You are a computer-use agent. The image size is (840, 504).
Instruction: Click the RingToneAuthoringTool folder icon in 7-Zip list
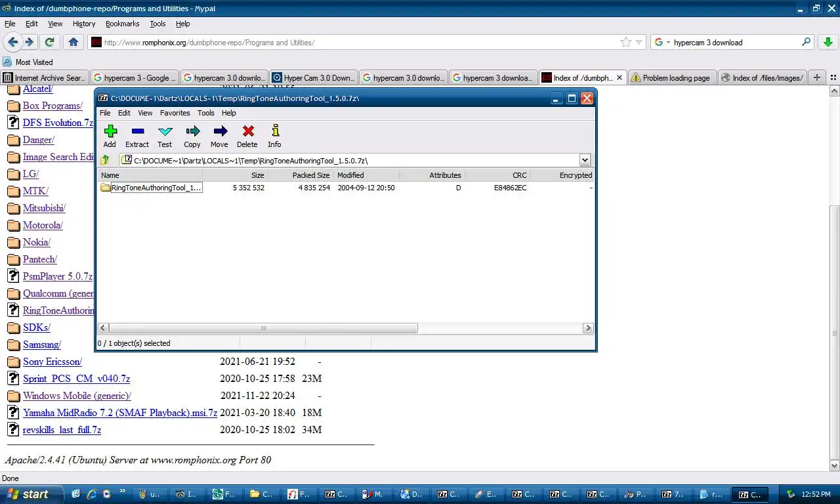tap(106, 188)
